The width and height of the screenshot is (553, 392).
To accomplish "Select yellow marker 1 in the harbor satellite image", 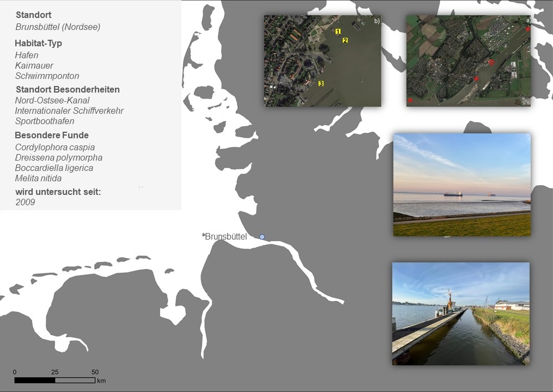I will click(x=338, y=32).
